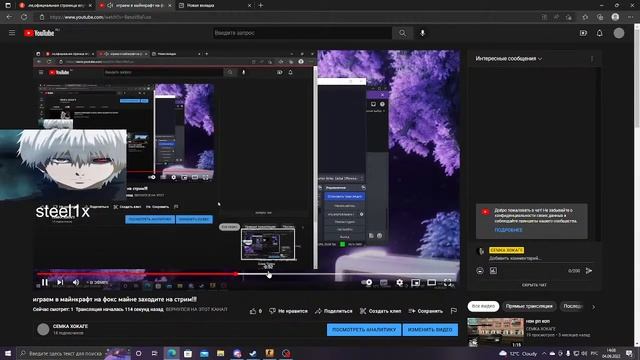Click the browser address bar URL
Viewport: 640px width, 360px height.
click(100, 17)
